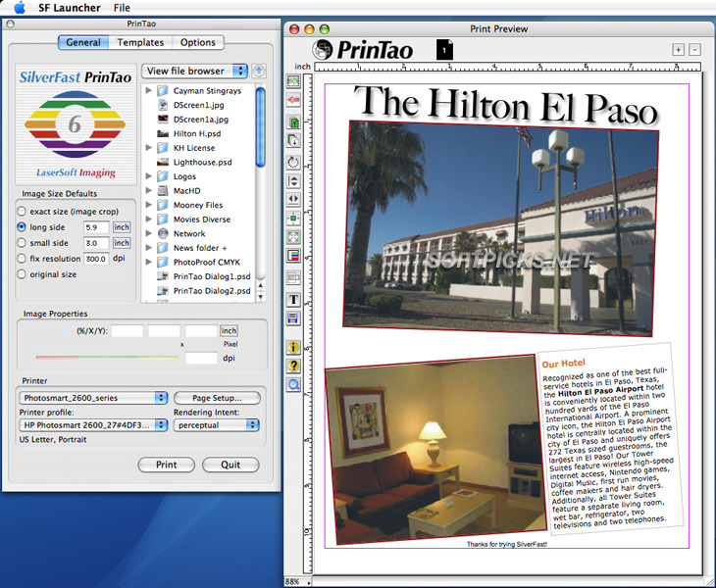Screen dimensions: 716x588
Task: Click the file list scroll down arrow
Action: pyautogui.click(x=261, y=297)
